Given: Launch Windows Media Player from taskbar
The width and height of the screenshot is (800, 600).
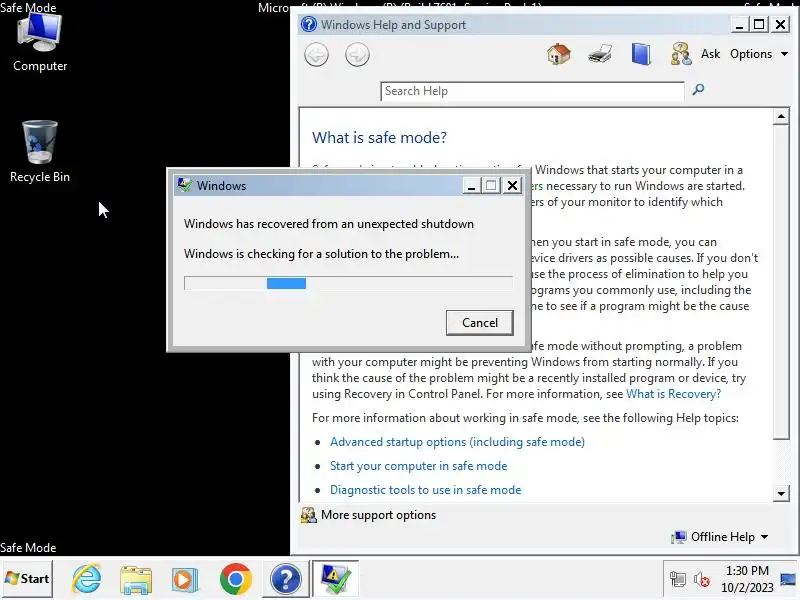Looking at the screenshot, I should [x=185, y=579].
